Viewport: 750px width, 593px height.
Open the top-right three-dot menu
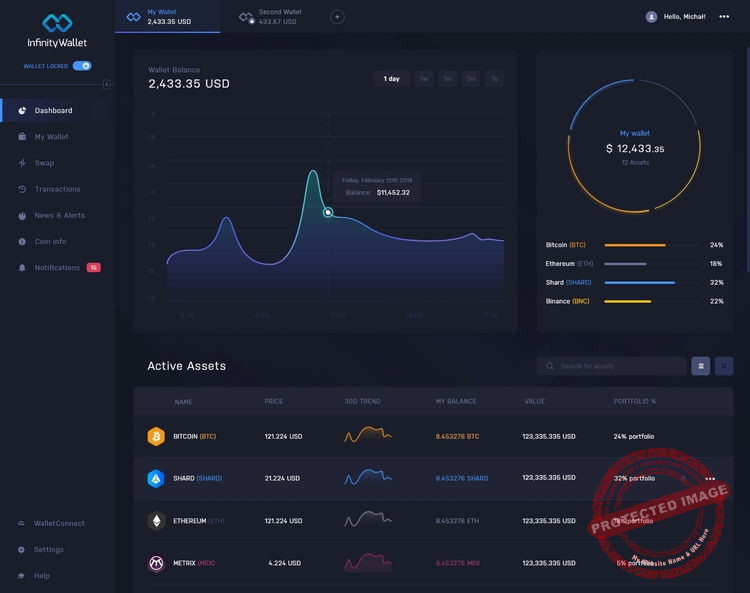click(724, 16)
